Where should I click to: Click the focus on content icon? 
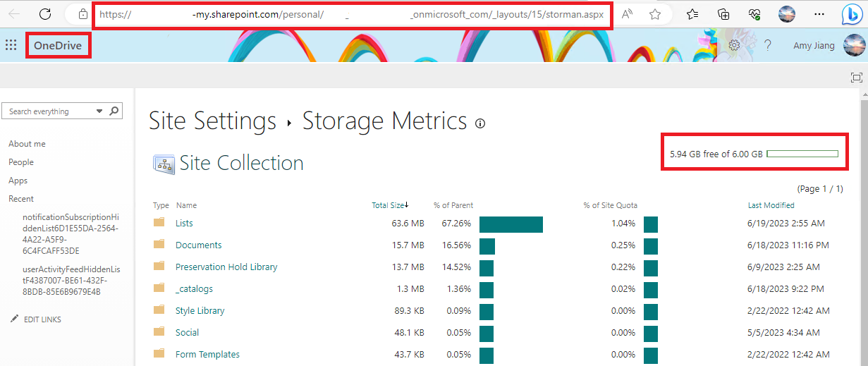[x=856, y=77]
